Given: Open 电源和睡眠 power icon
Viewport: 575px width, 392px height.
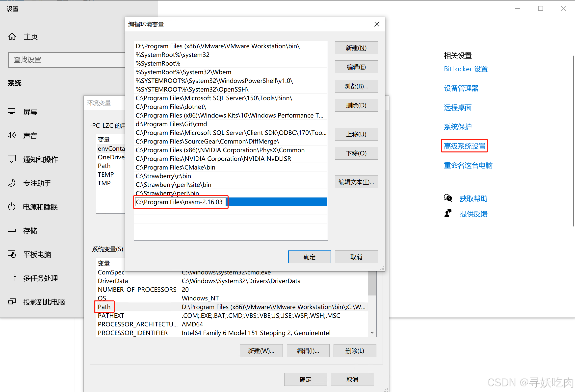Looking at the screenshot, I should pos(11,207).
